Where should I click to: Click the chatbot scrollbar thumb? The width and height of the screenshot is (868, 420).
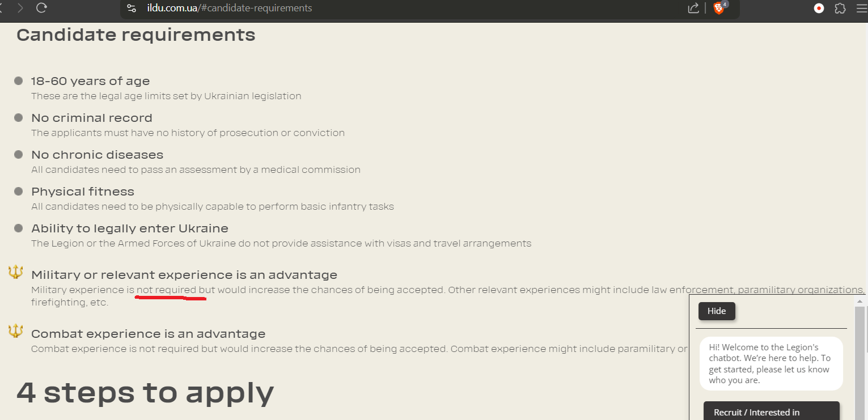click(x=859, y=363)
